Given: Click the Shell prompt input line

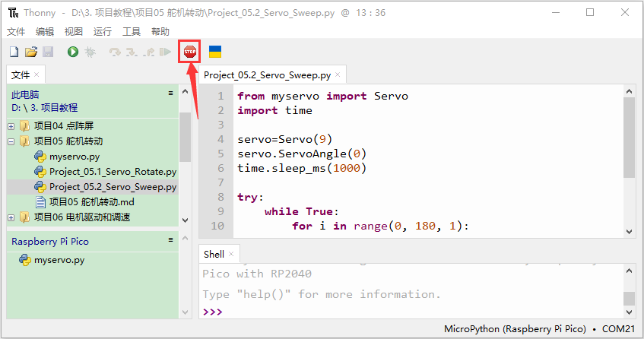Looking at the screenshot, I should click(x=412, y=312).
